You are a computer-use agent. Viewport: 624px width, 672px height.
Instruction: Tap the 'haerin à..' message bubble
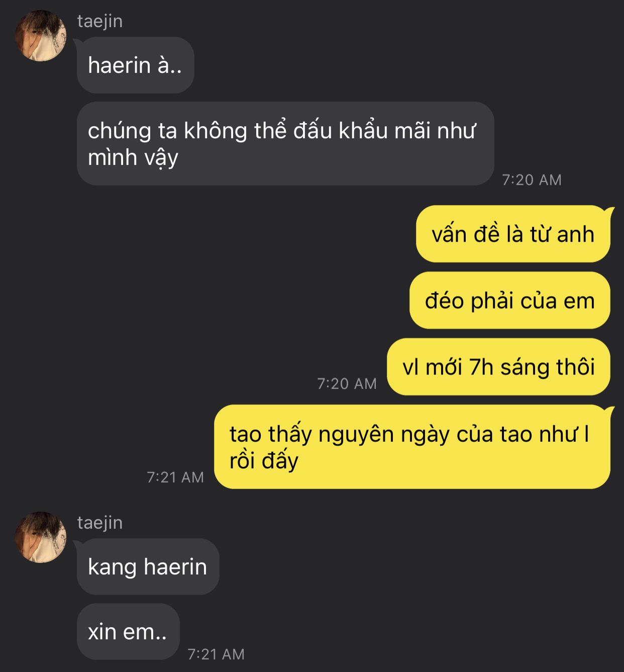tap(135, 65)
